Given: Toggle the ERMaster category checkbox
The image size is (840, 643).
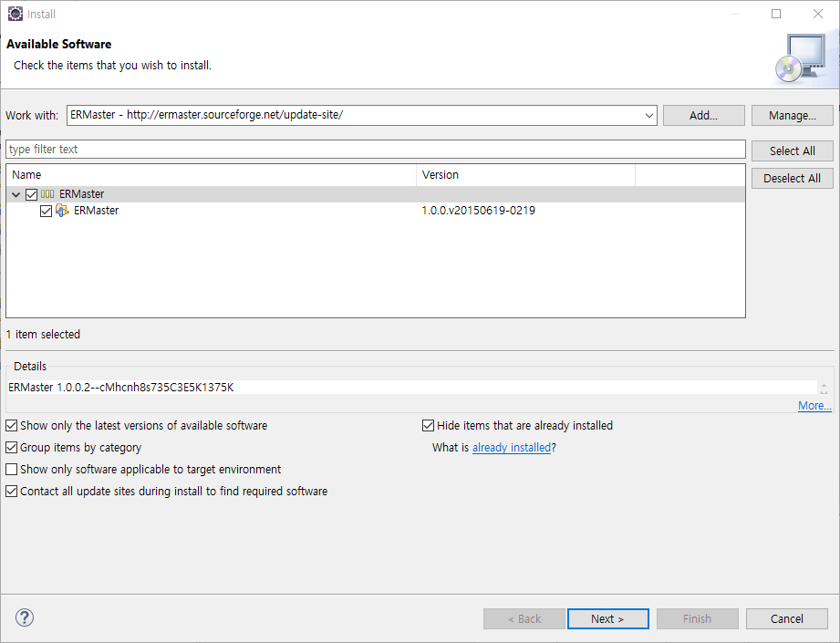Looking at the screenshot, I should tap(32, 194).
